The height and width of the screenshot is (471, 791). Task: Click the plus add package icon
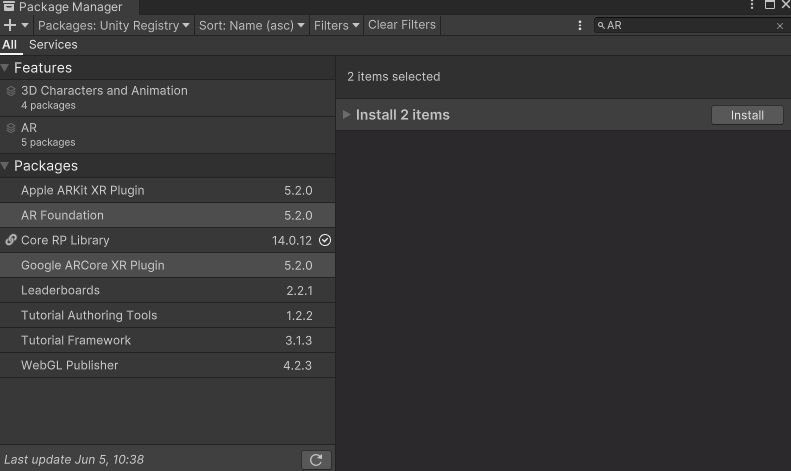point(10,25)
